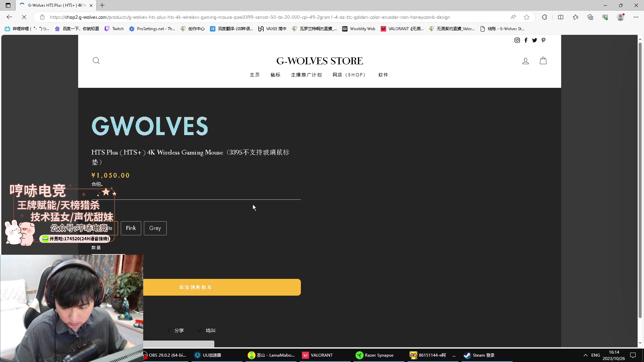The height and width of the screenshot is (362, 644).
Task: Switch to VALORANT in the taskbar
Action: pos(318,355)
